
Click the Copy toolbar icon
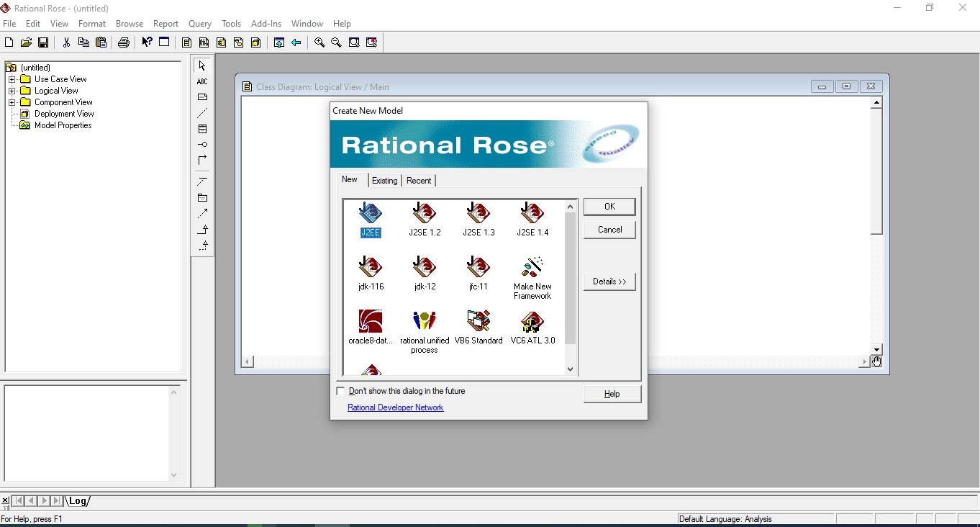[x=83, y=42]
